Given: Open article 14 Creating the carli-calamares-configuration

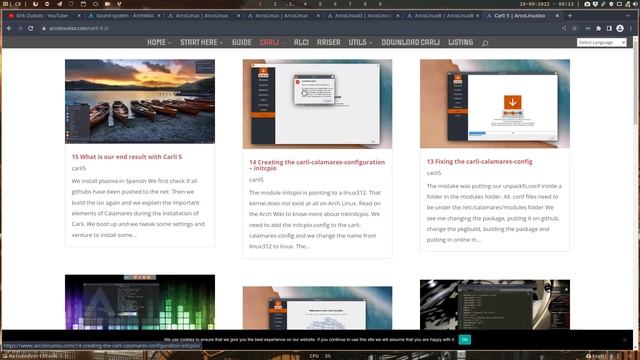Looking at the screenshot, I should [x=317, y=165].
